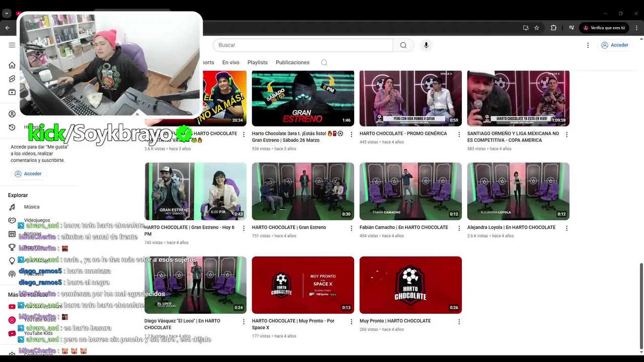Open options for Santiago Ormeño y Liga Mexicana video
Screen dimensions: 644x362
(567, 134)
